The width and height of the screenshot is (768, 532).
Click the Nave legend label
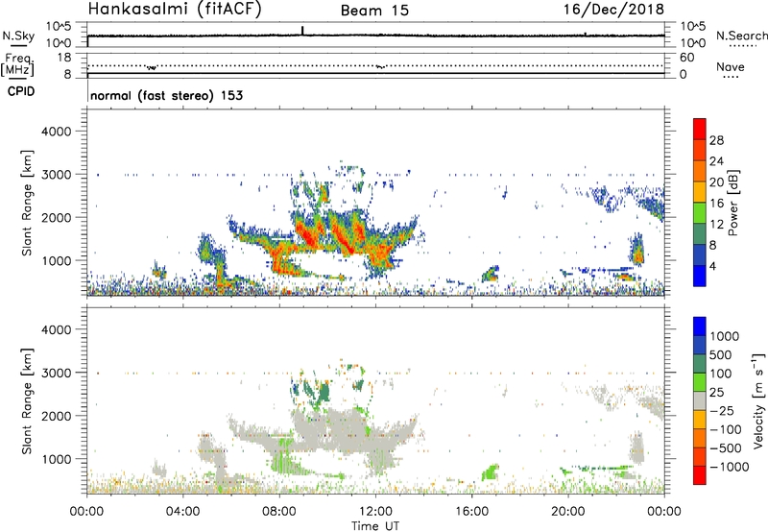[731, 66]
